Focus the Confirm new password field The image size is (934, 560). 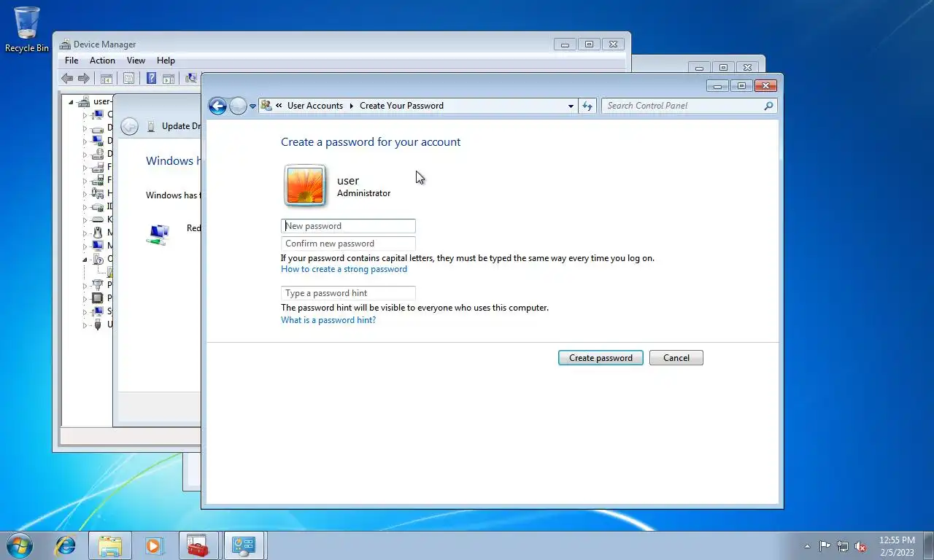point(348,244)
